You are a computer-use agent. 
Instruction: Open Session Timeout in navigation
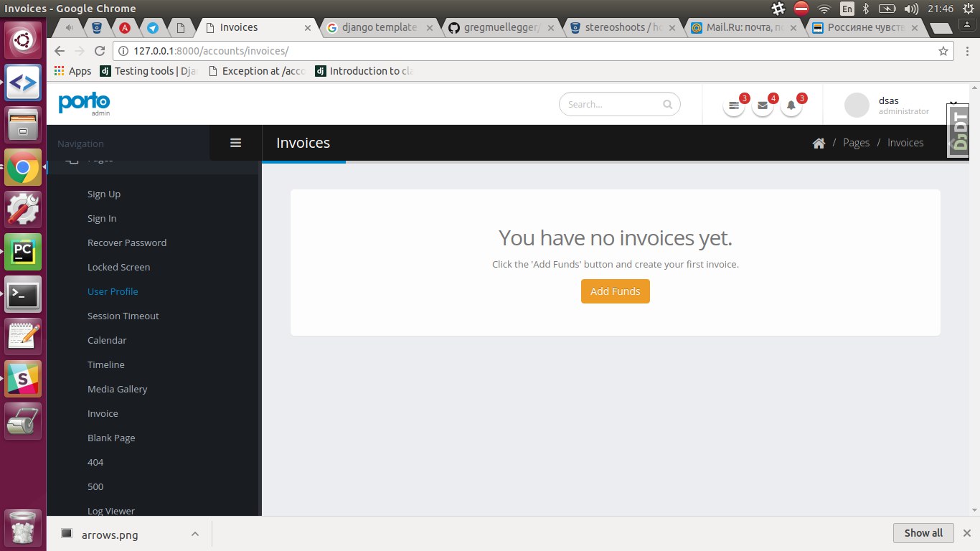pos(123,316)
